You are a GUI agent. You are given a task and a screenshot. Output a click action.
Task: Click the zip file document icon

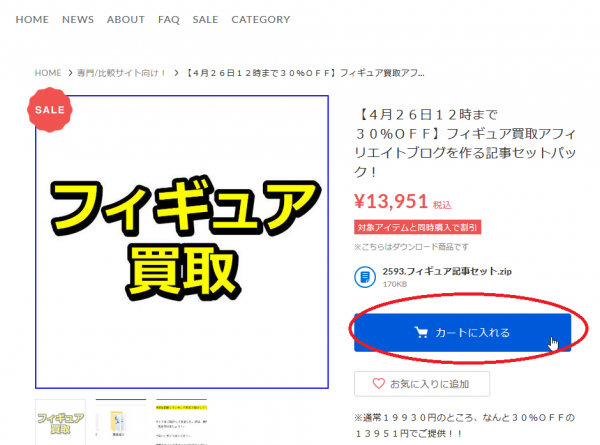point(366,277)
